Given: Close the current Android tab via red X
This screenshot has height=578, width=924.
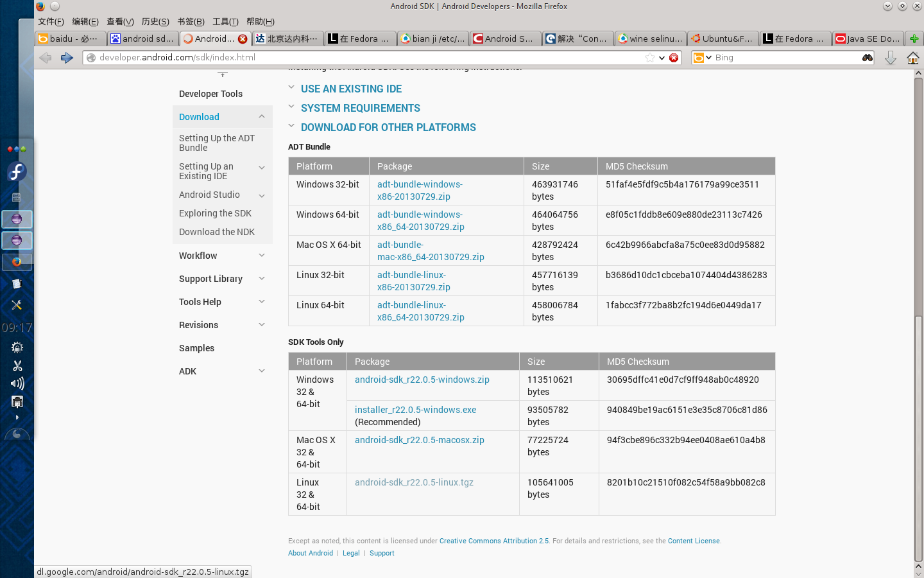Looking at the screenshot, I should pyautogui.click(x=243, y=39).
